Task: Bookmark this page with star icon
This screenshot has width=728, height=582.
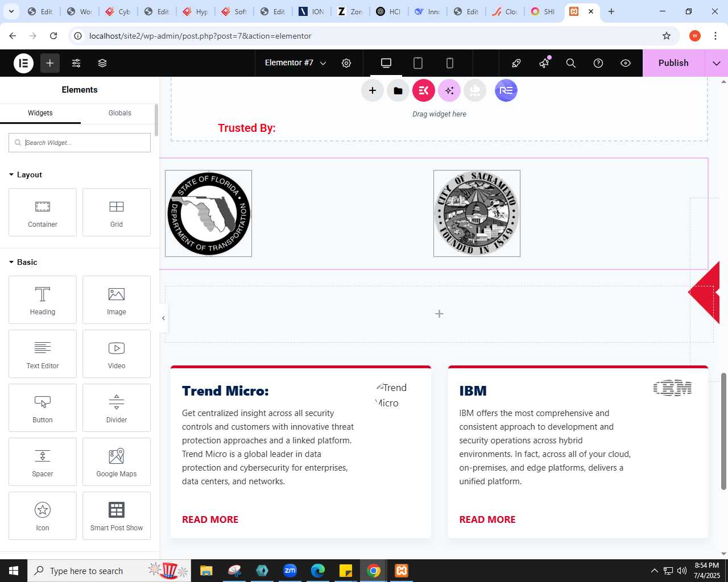Action: click(667, 36)
